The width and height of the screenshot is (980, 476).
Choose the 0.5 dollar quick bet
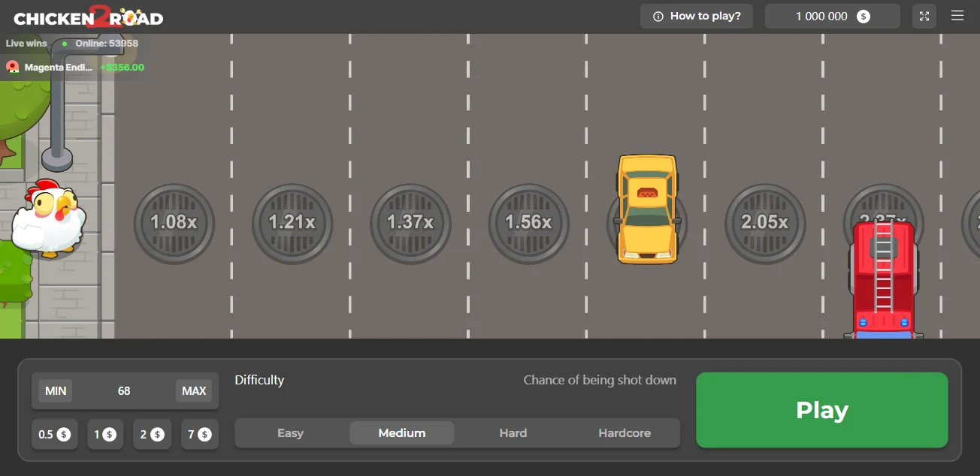(x=54, y=434)
